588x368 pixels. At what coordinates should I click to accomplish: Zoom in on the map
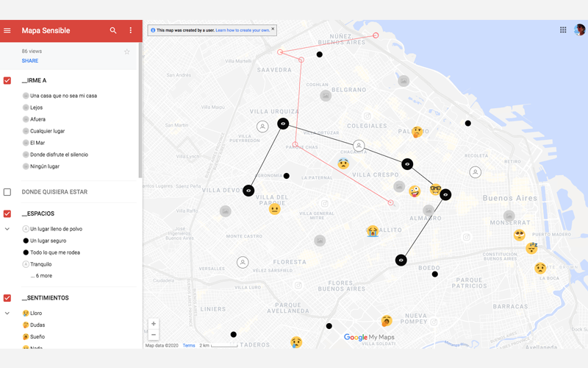[153, 324]
